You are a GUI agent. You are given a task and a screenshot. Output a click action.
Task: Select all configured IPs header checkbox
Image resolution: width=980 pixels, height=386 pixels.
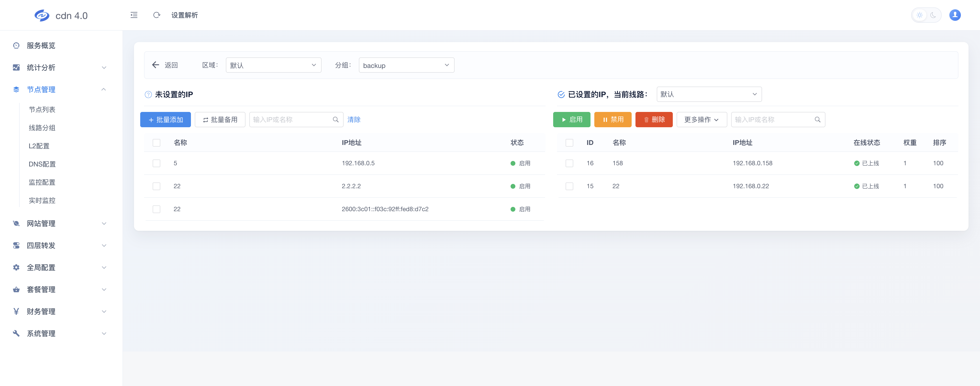click(x=569, y=143)
